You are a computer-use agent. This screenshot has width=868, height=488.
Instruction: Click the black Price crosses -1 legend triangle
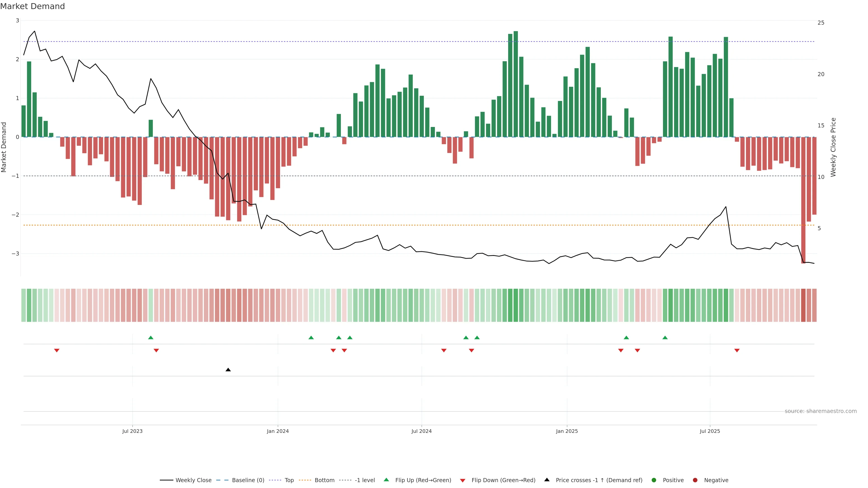coord(547,480)
